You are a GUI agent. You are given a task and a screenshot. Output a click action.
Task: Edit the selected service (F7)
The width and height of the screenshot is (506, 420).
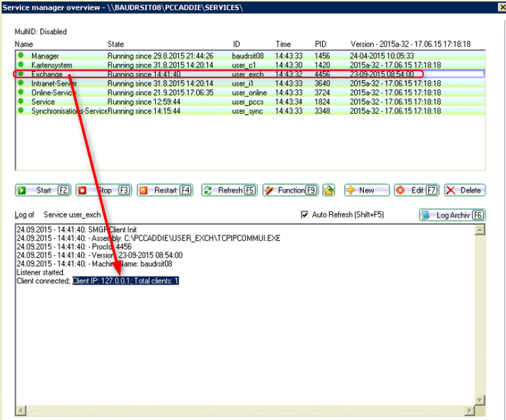coord(416,190)
